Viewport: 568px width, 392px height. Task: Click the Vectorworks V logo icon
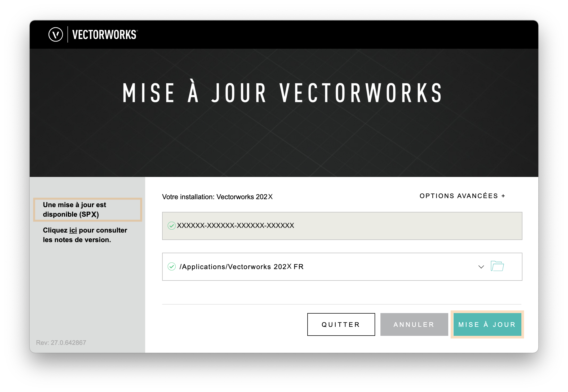point(56,34)
